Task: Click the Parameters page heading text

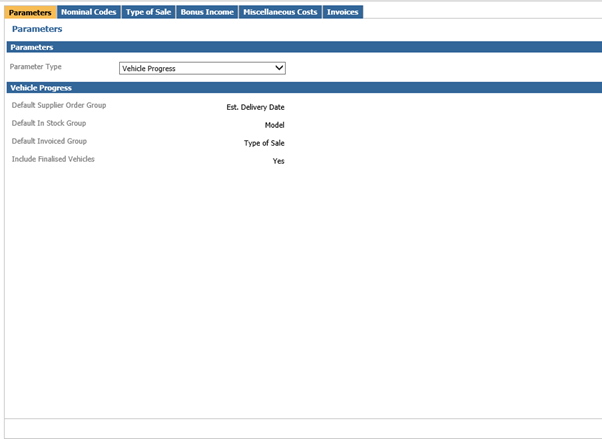Action: pos(37,29)
